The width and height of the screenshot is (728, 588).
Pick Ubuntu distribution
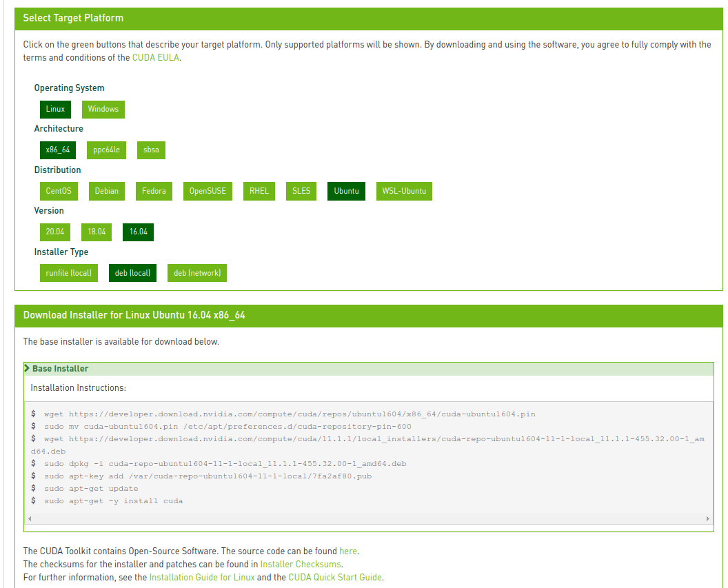click(346, 191)
